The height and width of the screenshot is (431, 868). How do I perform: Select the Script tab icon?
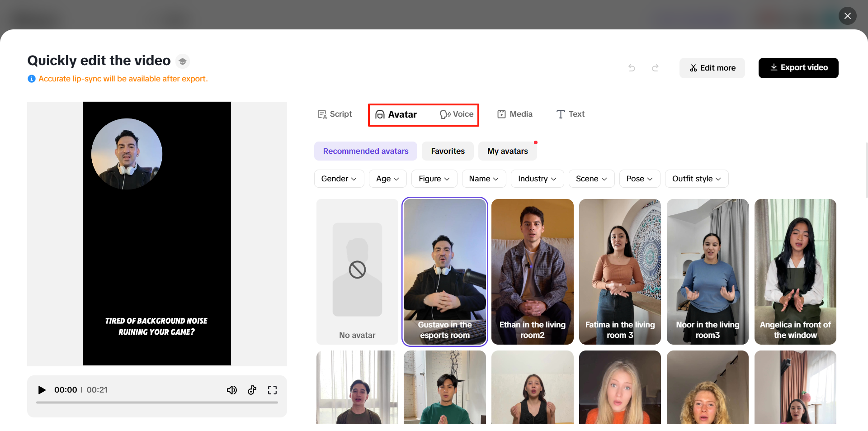322,114
